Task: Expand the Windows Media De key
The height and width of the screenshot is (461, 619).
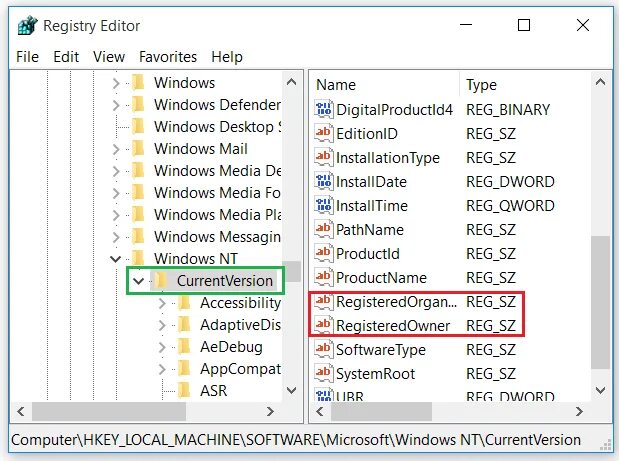Action: 116,171
